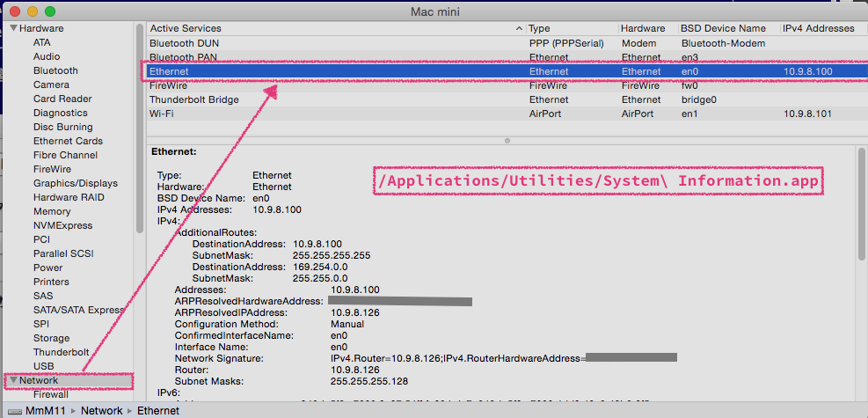Open Graphics/Displays entry
The image size is (868, 418).
coord(76,183)
